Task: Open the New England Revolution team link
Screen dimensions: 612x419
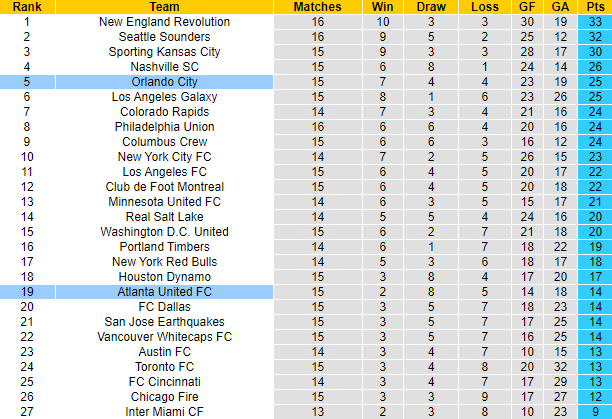Action: pos(164,21)
